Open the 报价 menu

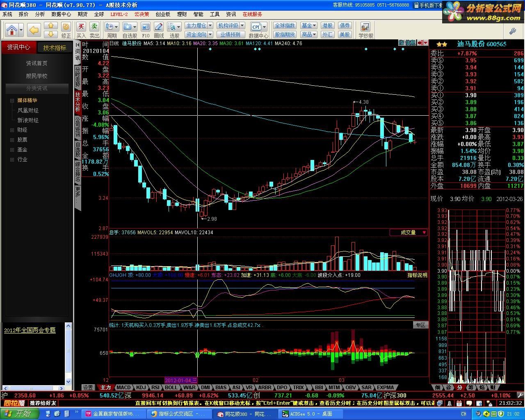(x=24, y=14)
